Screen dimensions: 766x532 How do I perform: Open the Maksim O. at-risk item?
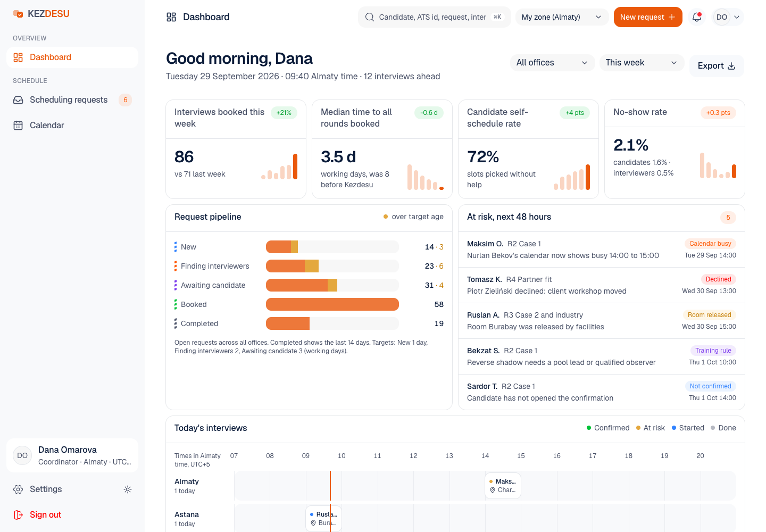pos(602,250)
